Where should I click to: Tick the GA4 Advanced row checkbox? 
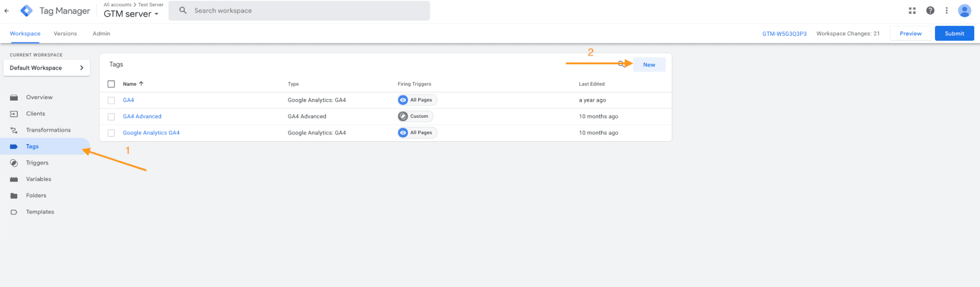[x=111, y=117]
